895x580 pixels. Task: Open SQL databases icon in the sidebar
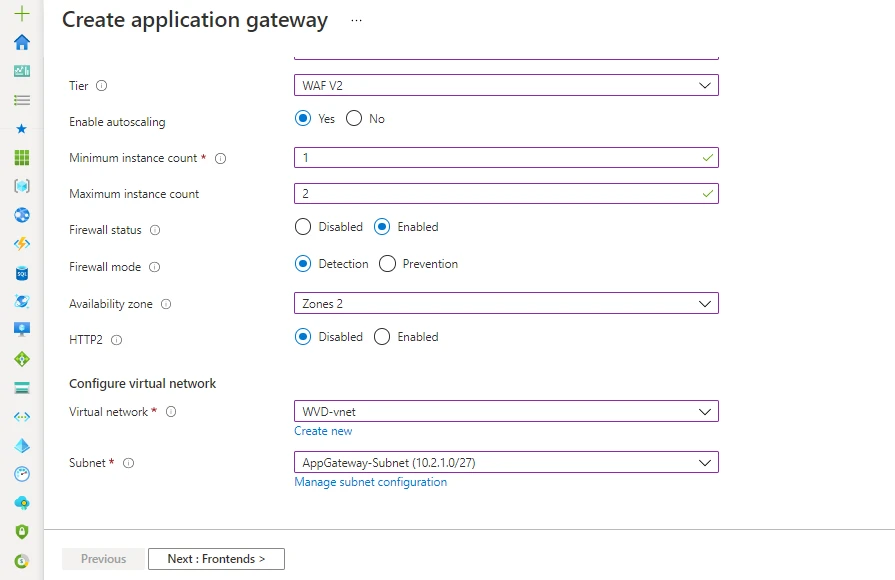click(21, 273)
